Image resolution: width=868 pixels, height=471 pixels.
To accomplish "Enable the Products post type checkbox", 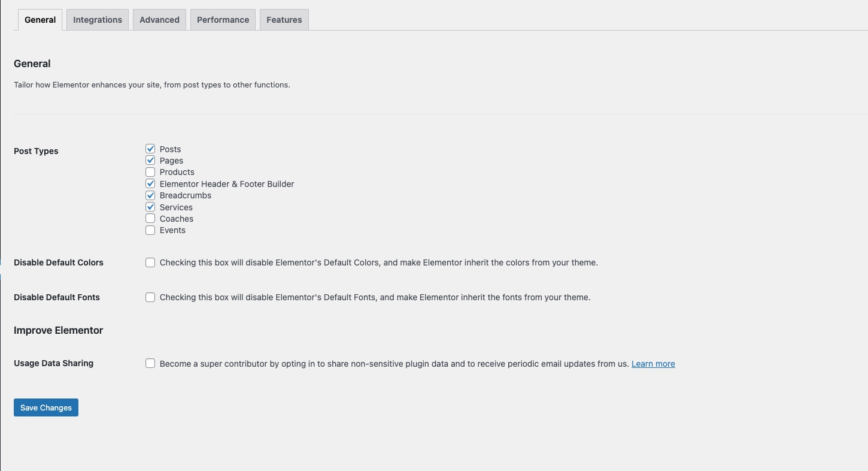I will 150,172.
